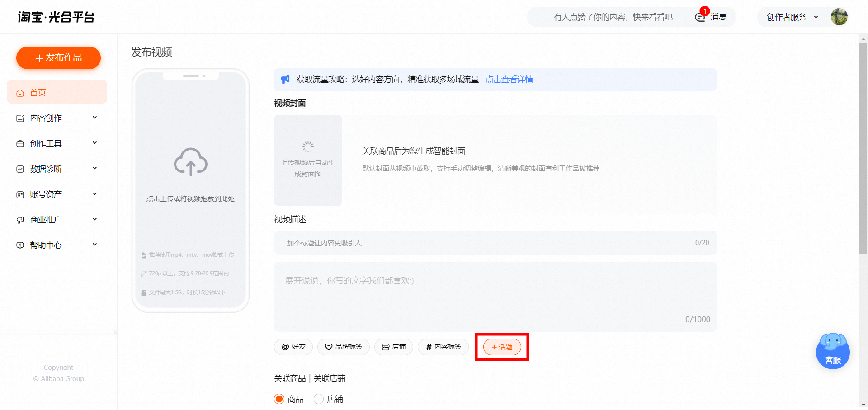Open the 创作者服务 dropdown
The width and height of the screenshot is (868, 410).
tap(792, 17)
